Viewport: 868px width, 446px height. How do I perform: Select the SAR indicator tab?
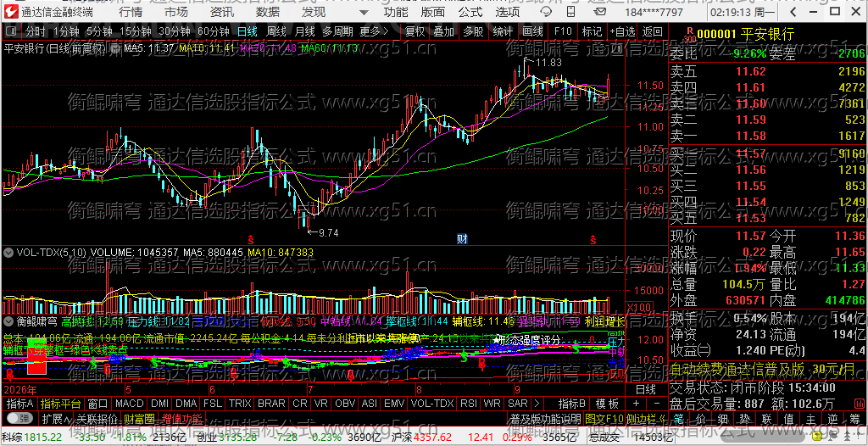pos(518,404)
